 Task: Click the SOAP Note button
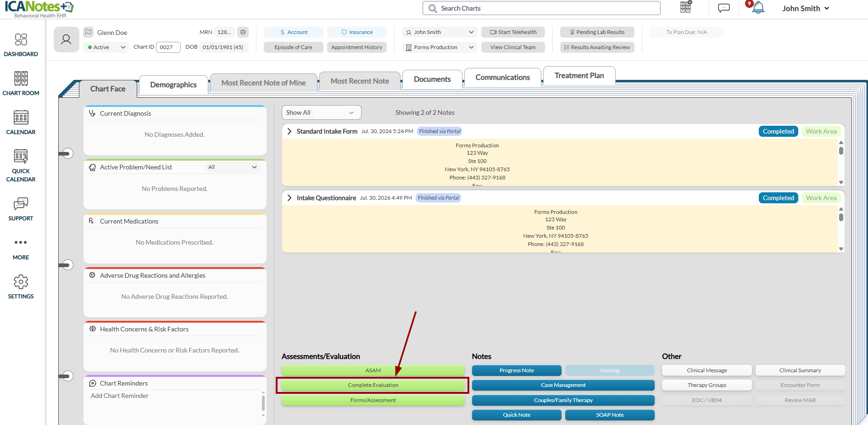610,415
